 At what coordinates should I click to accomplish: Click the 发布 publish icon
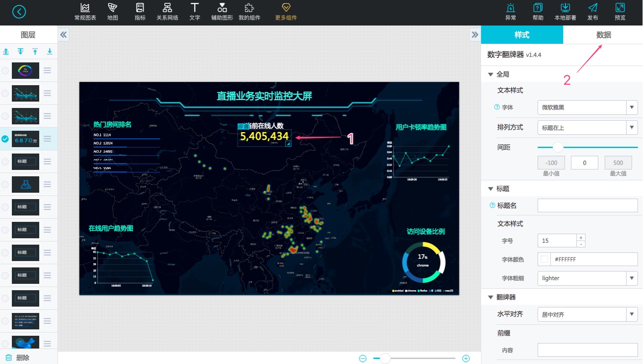[x=593, y=12]
